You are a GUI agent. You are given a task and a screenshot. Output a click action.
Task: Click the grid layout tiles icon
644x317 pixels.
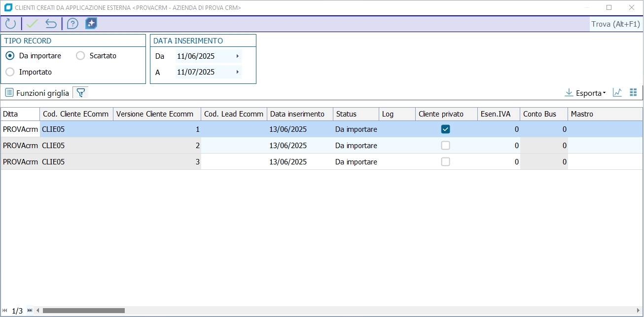(634, 92)
